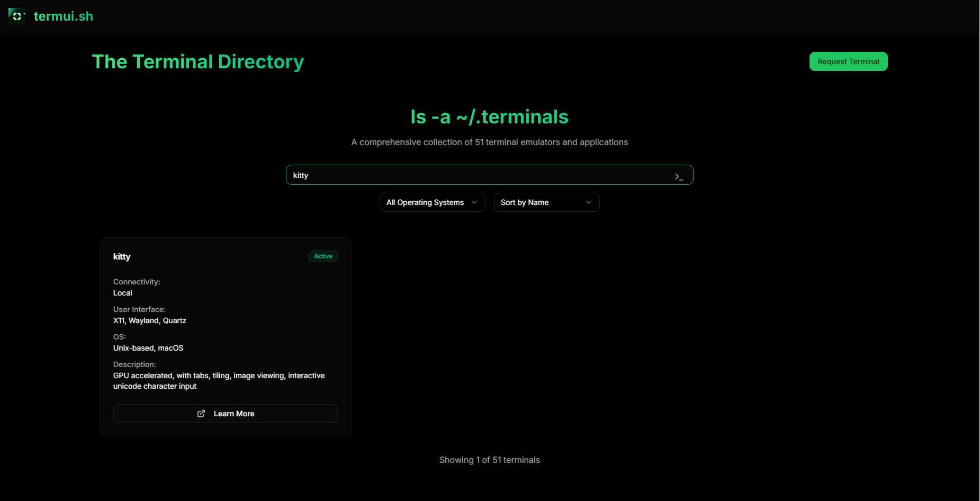Open the Sort by Name dropdown
The image size is (980, 501).
click(546, 202)
